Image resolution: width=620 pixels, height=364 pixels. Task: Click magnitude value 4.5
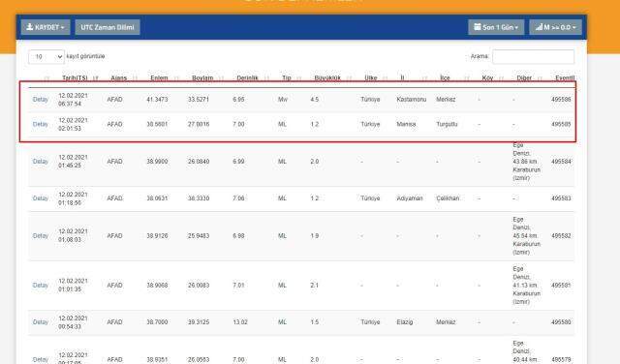[314, 100]
